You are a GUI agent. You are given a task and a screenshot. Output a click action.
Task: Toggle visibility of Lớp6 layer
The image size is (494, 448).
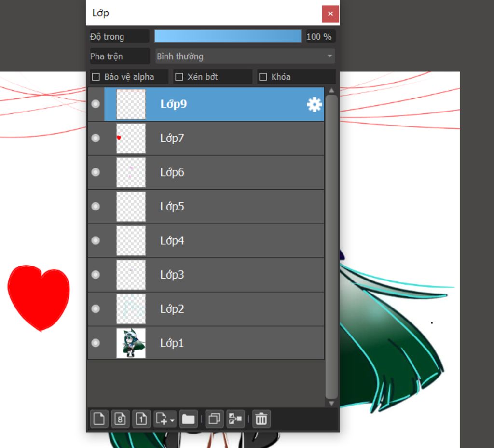tap(96, 172)
